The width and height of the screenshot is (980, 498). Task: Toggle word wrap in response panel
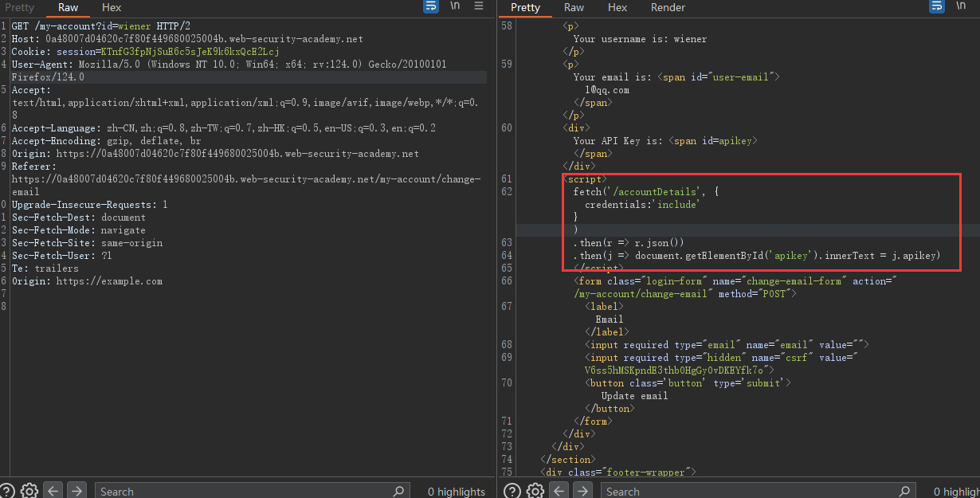[936, 6]
